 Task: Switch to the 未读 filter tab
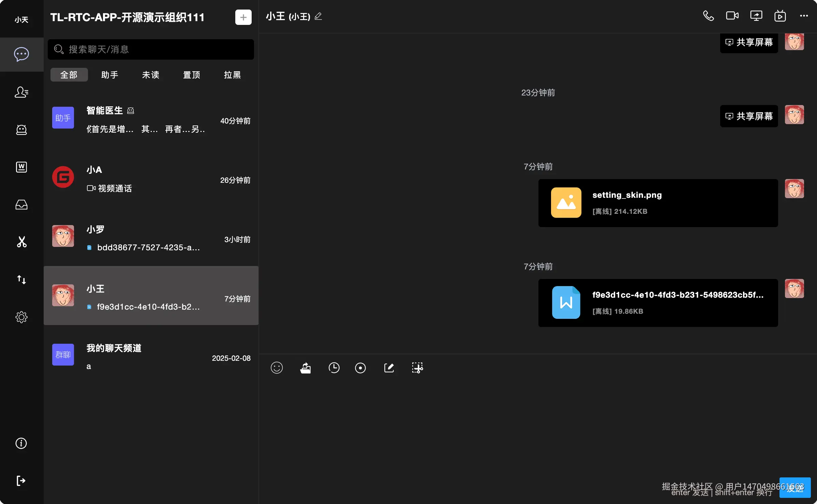click(150, 75)
